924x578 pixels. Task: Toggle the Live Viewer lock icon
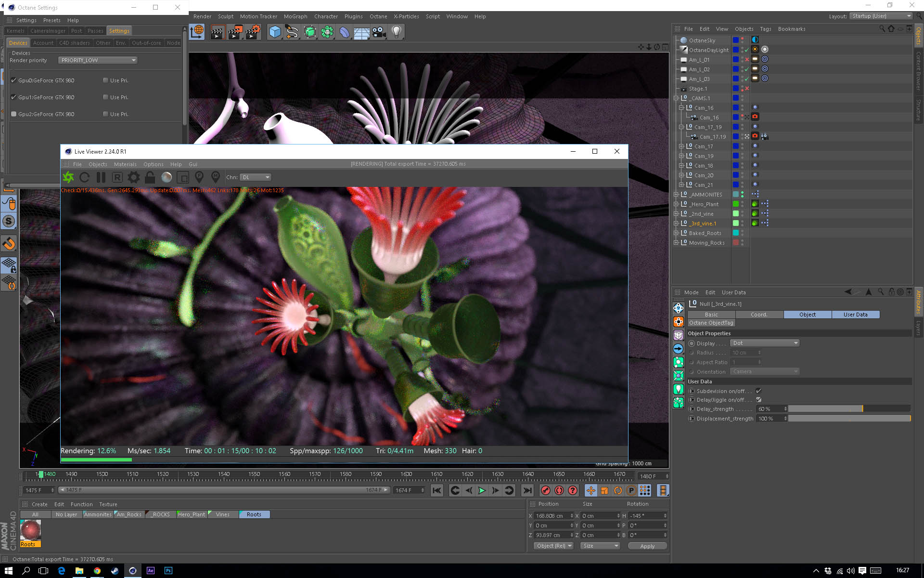[150, 177]
